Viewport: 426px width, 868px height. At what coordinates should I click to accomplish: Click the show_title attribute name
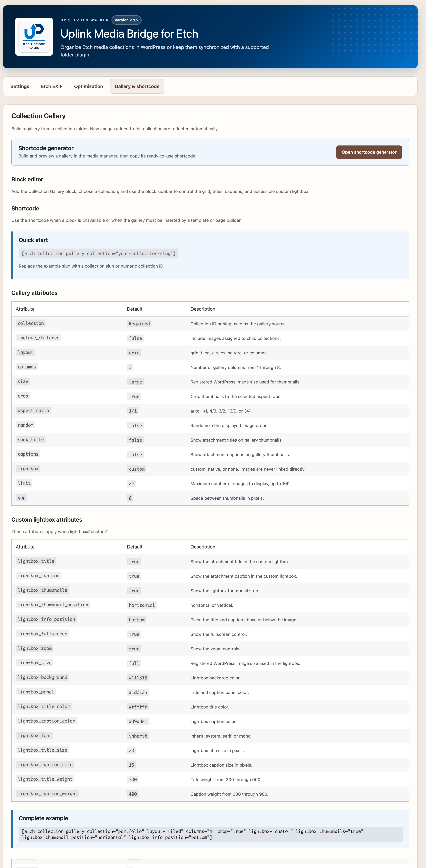click(x=31, y=439)
